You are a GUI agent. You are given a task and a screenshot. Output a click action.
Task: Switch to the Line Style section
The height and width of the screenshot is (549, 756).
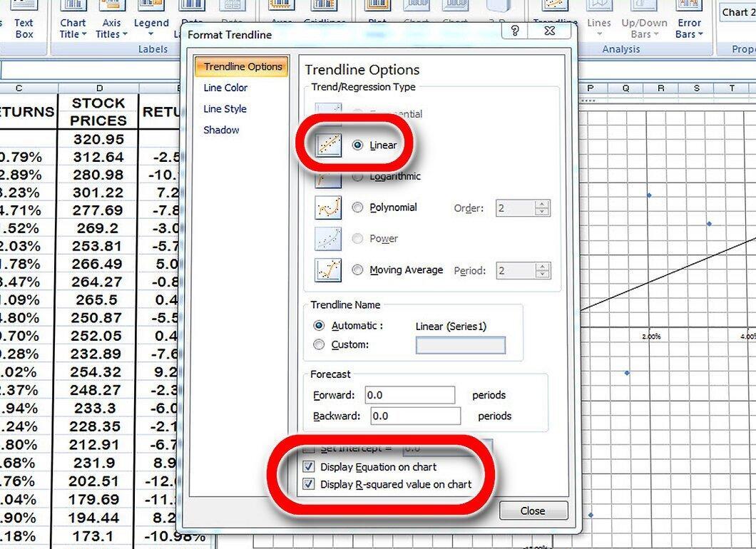coord(225,109)
